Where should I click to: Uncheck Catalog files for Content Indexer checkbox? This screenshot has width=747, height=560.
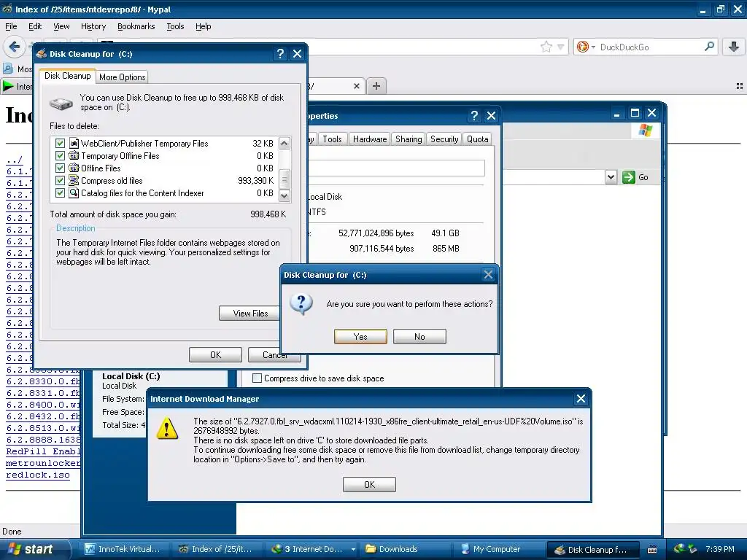coord(60,192)
